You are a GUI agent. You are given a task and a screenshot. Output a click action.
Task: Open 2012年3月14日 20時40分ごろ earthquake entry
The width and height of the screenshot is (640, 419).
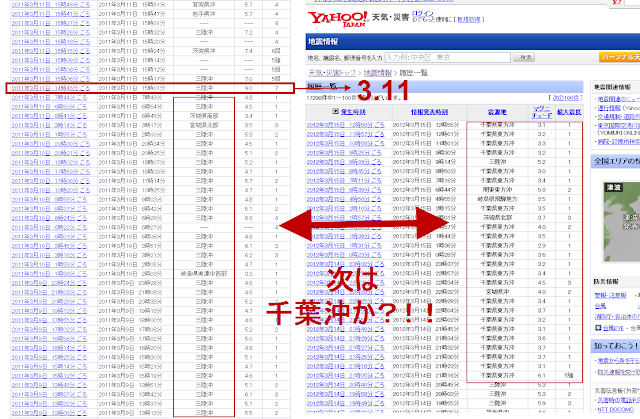(x=345, y=385)
